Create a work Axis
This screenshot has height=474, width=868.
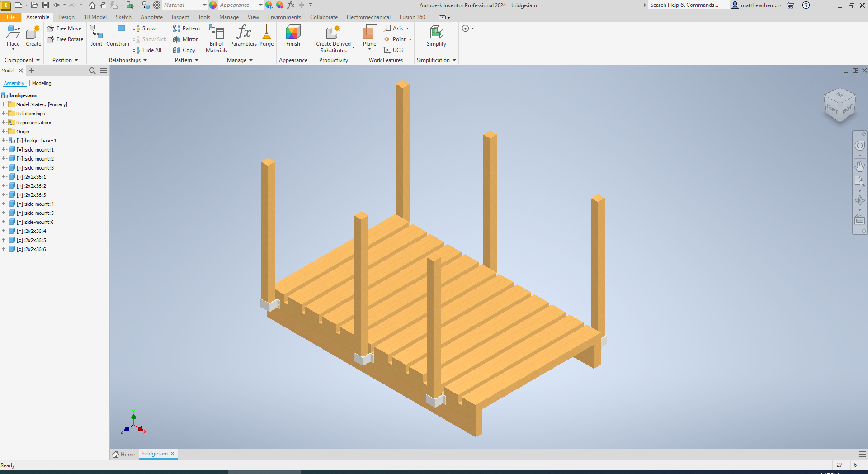click(393, 28)
